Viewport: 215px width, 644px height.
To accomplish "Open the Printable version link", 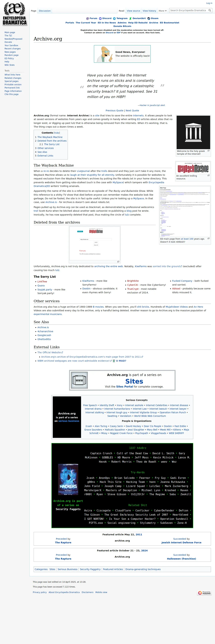I will tap(13, 84).
